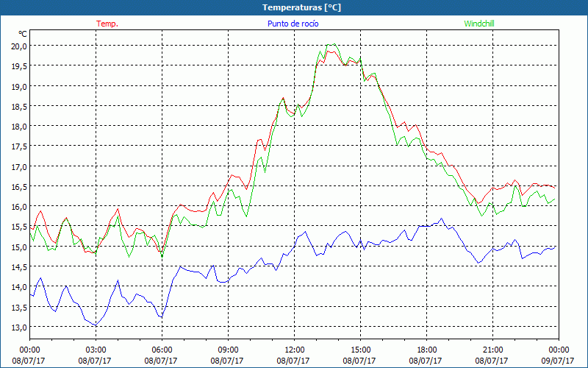Viewport: 588px width, 368px height.
Task: Click the 16,5 y-axis value
Action: coord(19,187)
